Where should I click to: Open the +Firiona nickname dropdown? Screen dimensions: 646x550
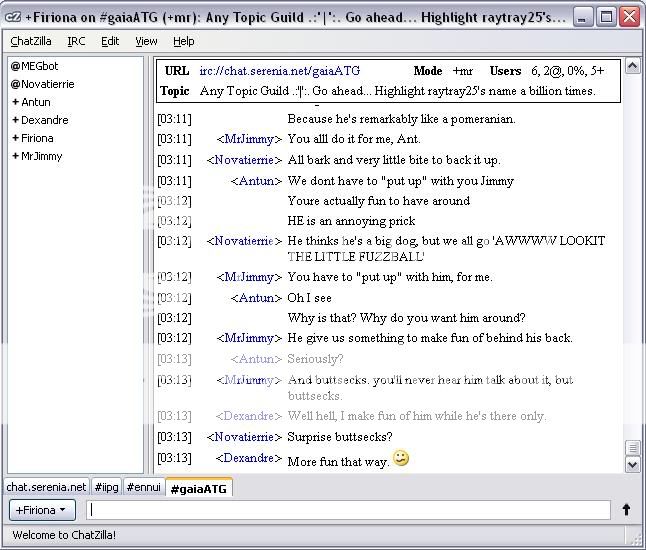pos(42,510)
